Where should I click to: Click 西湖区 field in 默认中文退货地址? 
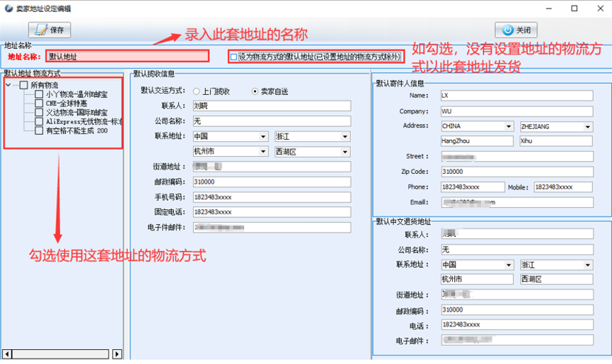556,279
